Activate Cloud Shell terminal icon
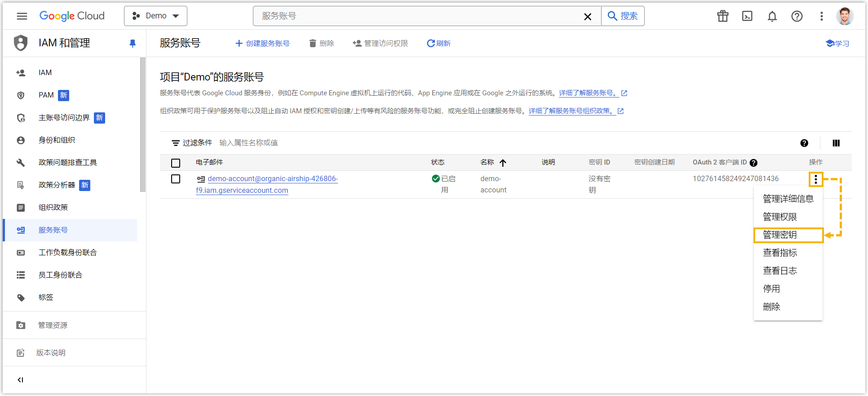 (x=747, y=16)
